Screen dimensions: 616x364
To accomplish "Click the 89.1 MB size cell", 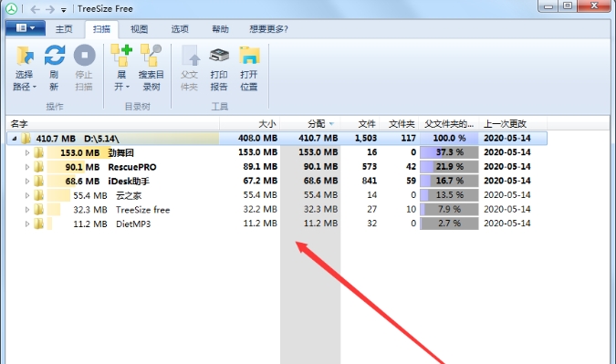I will point(260,167).
